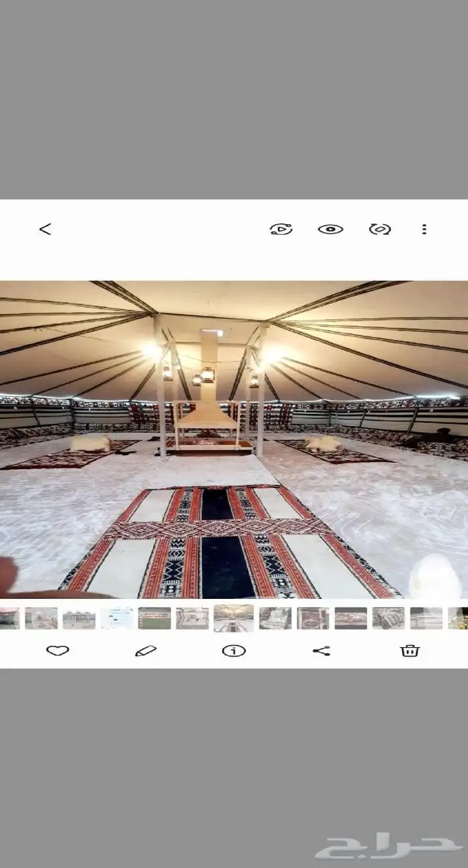Select thumbnail just right of highlighted one
This screenshot has width=468, height=868.
point(275,618)
